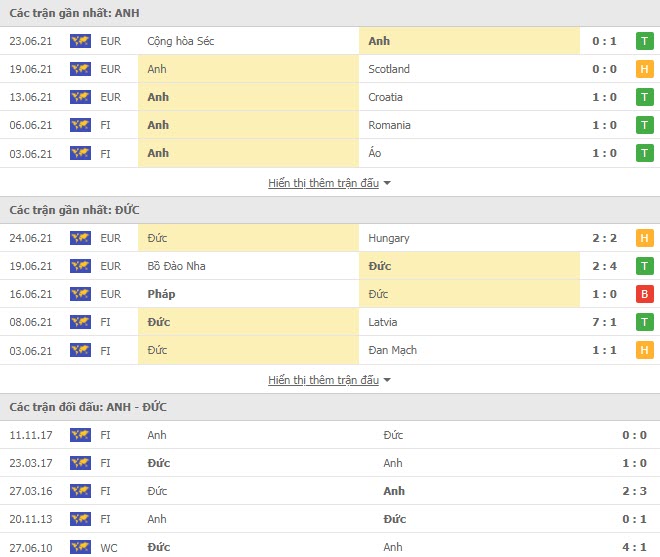Click the 'Các trận đối đầu: ANH - ĐỨC' header
The image size is (660, 557).
[x=88, y=407]
